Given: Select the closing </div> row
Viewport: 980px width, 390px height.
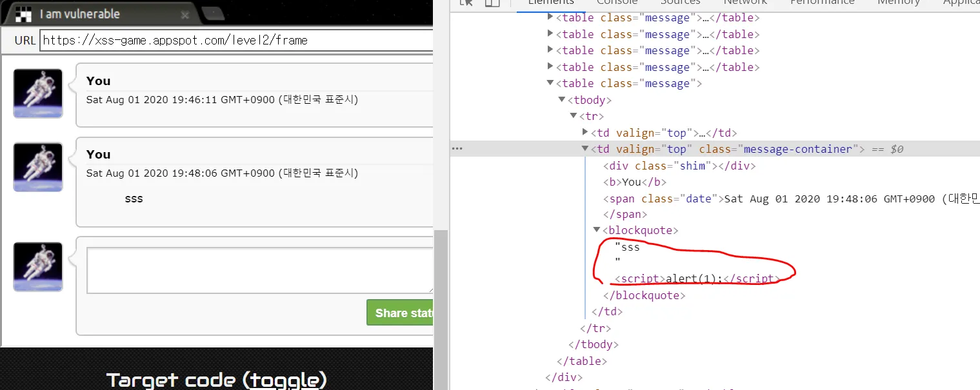Looking at the screenshot, I should (x=564, y=377).
